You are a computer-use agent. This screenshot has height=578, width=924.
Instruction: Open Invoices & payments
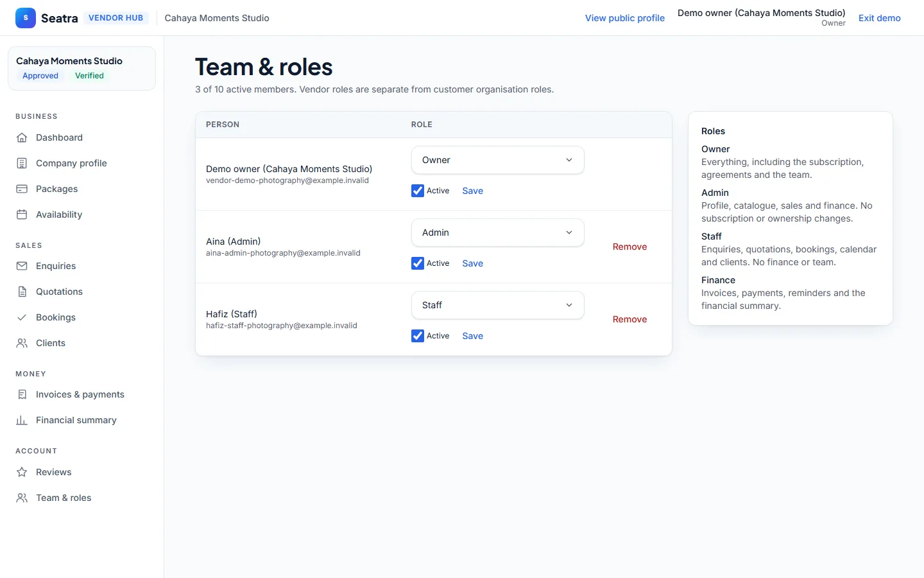click(x=81, y=394)
